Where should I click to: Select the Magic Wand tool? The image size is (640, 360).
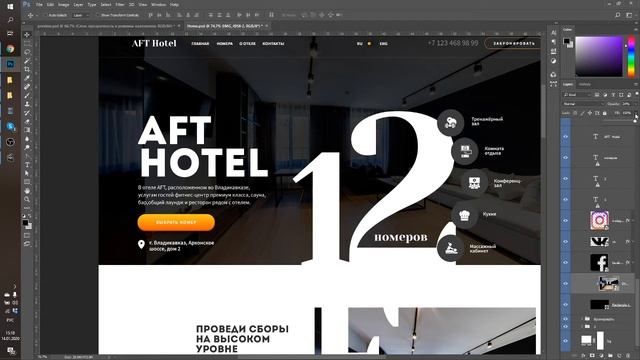coord(27,61)
